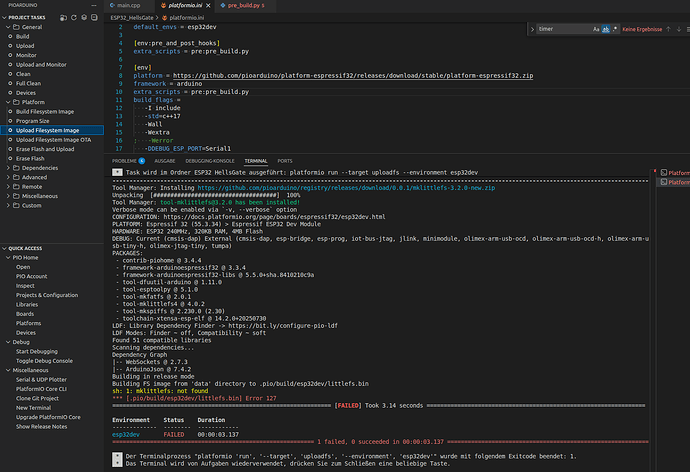Image resolution: width=690 pixels, height=472 pixels.
Task: Click the main.cpp file tab icon
Action: tap(112, 6)
